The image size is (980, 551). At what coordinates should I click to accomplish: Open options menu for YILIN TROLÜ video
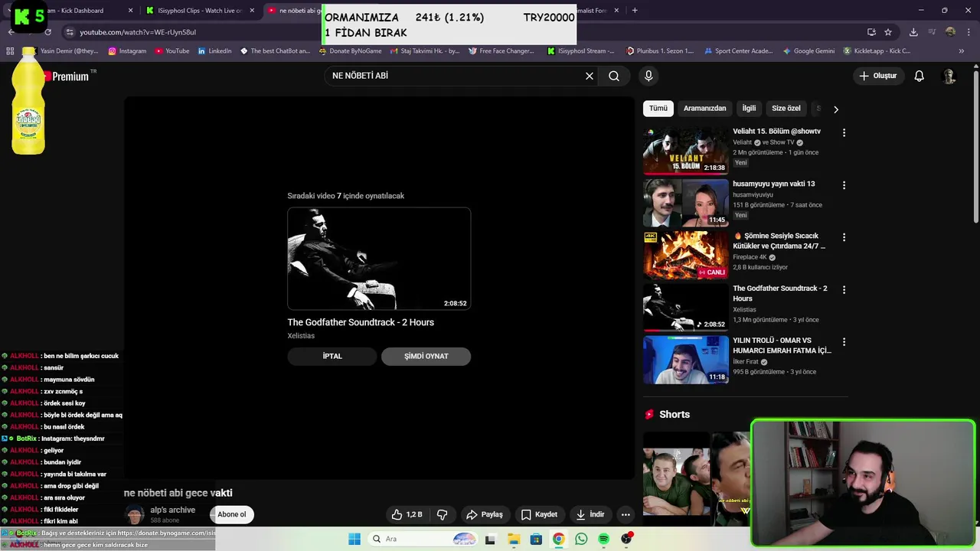point(844,342)
